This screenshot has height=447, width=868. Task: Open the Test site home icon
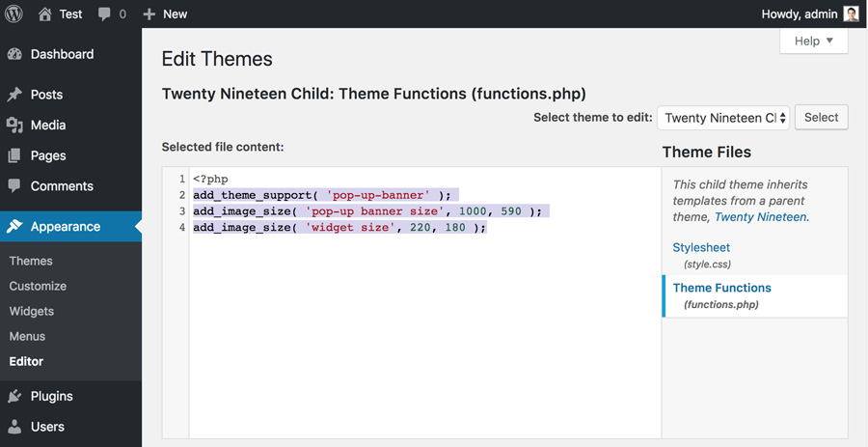45,14
